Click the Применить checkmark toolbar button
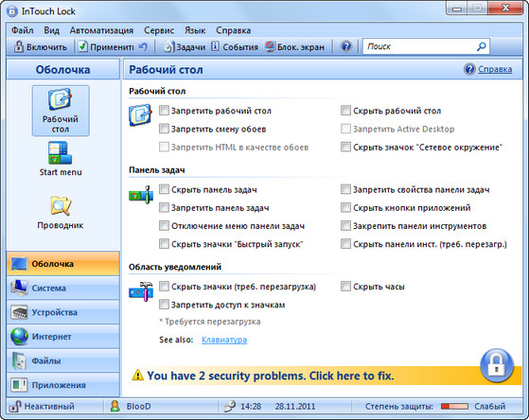Image resolution: width=529 pixels, height=420 pixels. pos(106,47)
